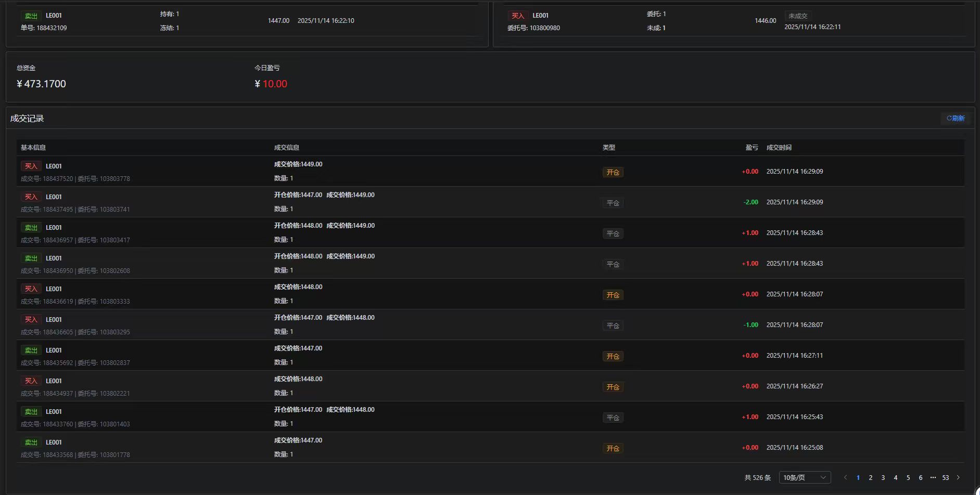Viewport: 980px width, 495px height.
Task: Click 卖出 tag on trade 188436957
Action: (31, 228)
